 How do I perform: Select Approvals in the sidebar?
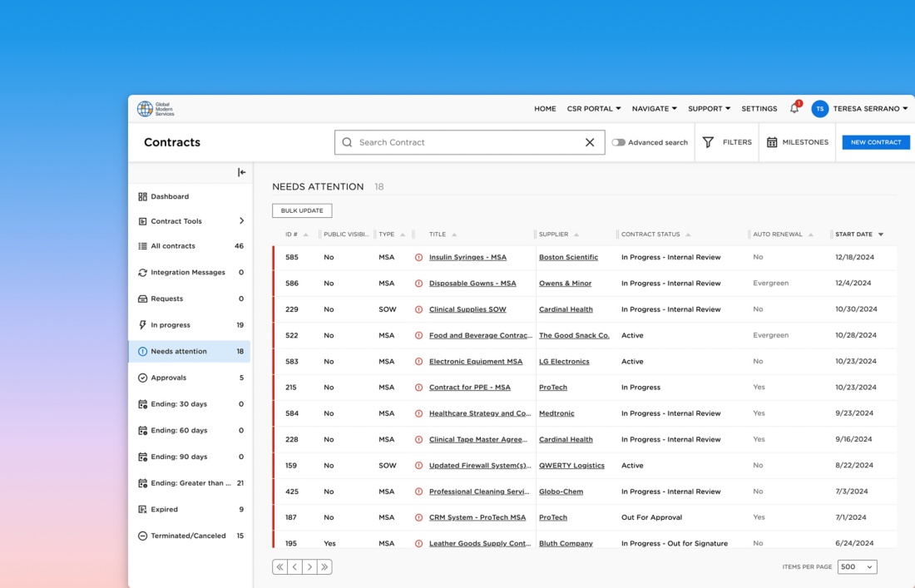point(169,378)
